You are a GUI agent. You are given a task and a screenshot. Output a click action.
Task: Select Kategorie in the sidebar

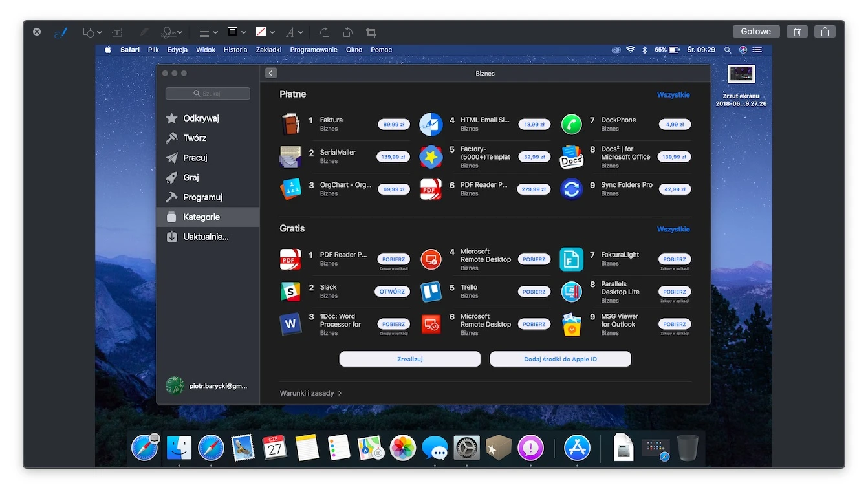[x=208, y=217]
